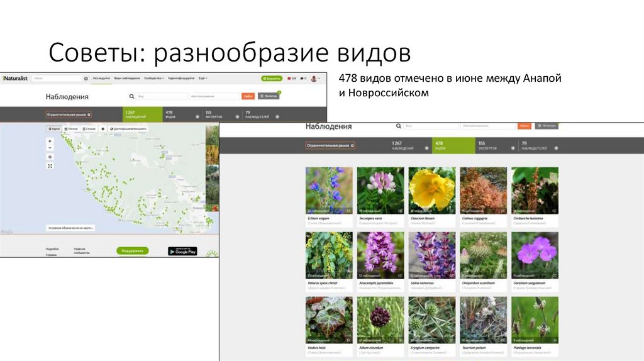Open the Eryngium campestre thumbnail
Screen dimensions: 644x361
[432, 320]
